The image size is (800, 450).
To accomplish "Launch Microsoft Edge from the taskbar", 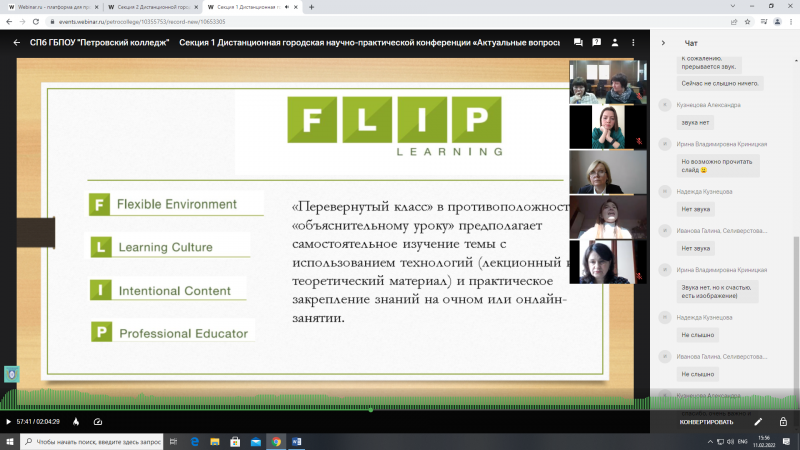I will coord(194,442).
